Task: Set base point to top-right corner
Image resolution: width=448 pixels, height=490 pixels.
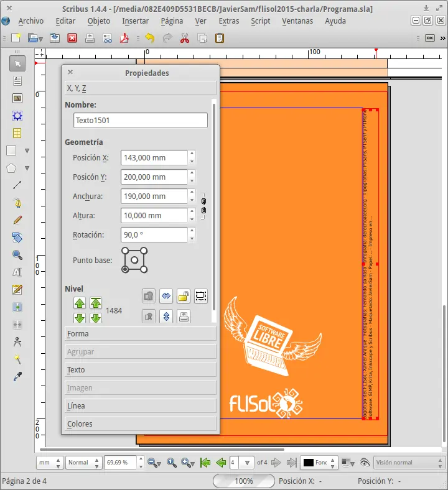Action: pos(144,251)
